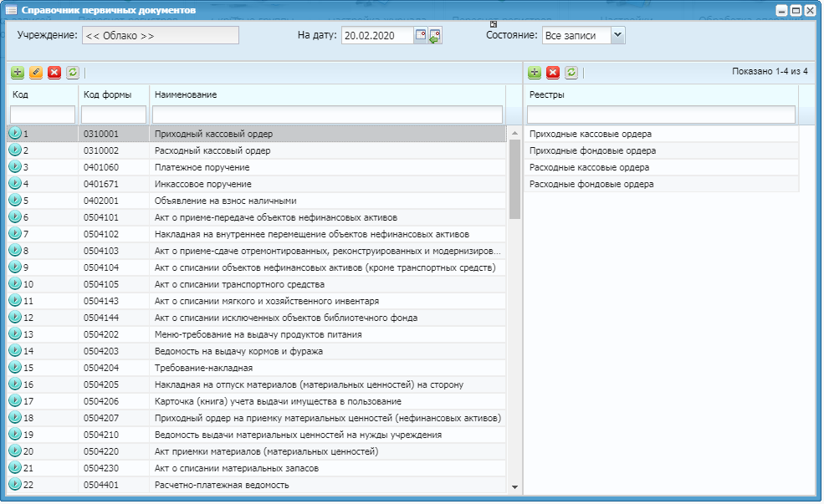The height and width of the screenshot is (504, 824).
Task: Click the green-arrow icon beside the calendar
Action: click(435, 35)
